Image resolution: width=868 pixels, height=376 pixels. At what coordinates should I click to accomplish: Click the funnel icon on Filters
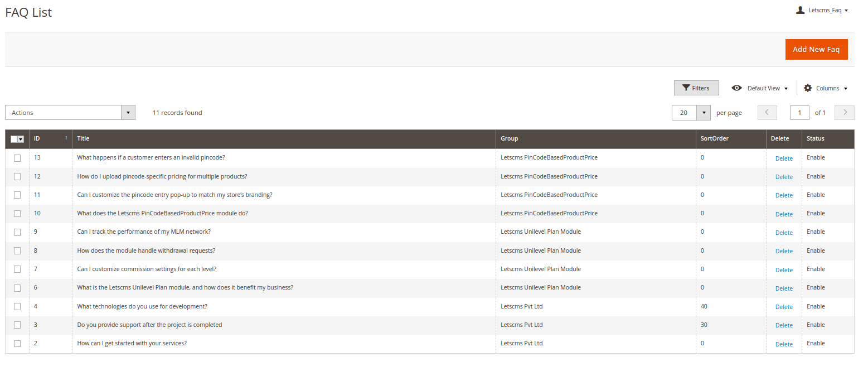pos(686,88)
